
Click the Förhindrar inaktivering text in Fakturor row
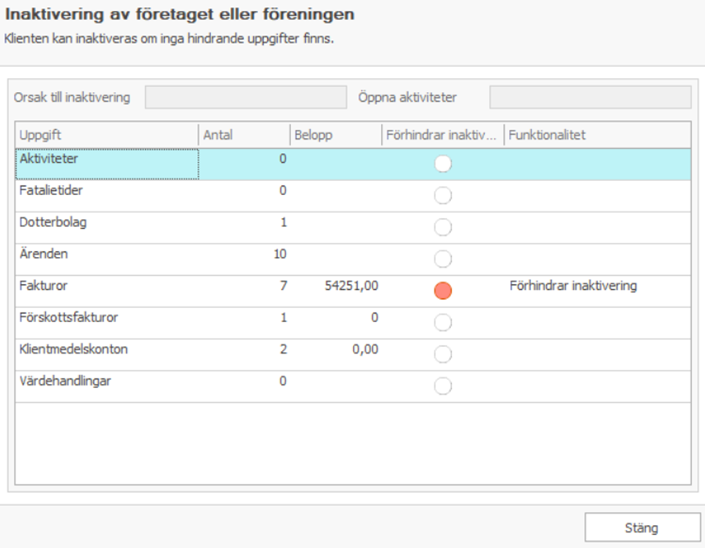[573, 286]
